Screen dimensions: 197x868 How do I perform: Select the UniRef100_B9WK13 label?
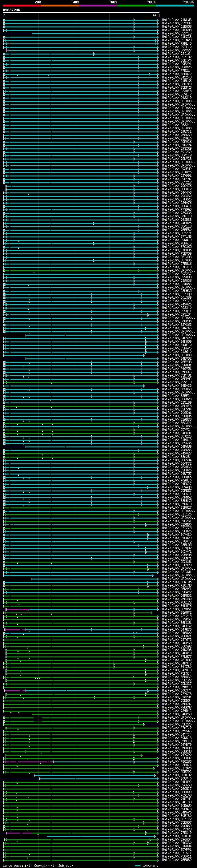click(x=177, y=738)
